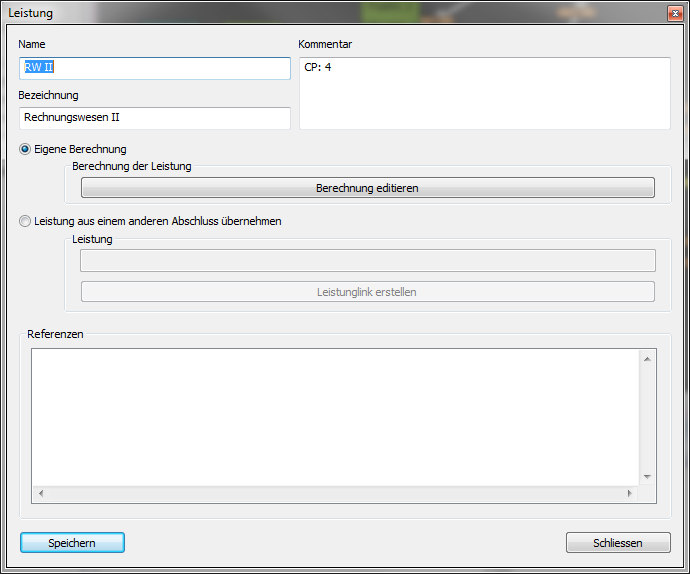Click the Kommentar label above the comment box
This screenshot has height=574, width=690.
click(x=325, y=44)
